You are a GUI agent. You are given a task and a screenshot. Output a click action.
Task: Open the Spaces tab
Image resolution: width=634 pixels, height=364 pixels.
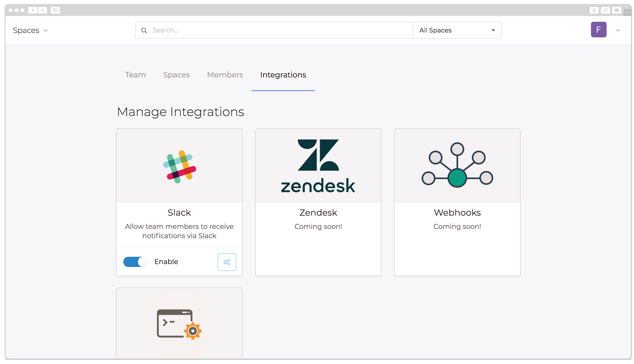click(x=176, y=75)
